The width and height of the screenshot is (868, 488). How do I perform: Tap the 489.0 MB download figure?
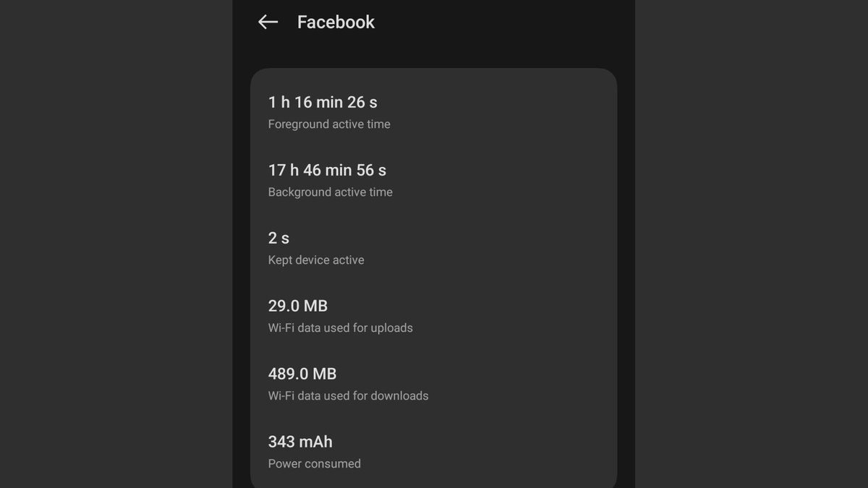click(302, 374)
